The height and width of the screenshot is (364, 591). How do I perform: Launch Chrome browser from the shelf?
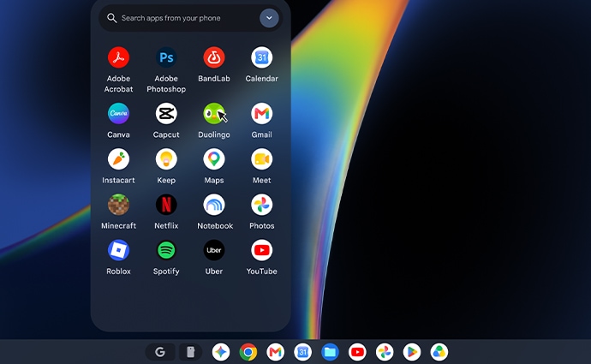[248, 352]
